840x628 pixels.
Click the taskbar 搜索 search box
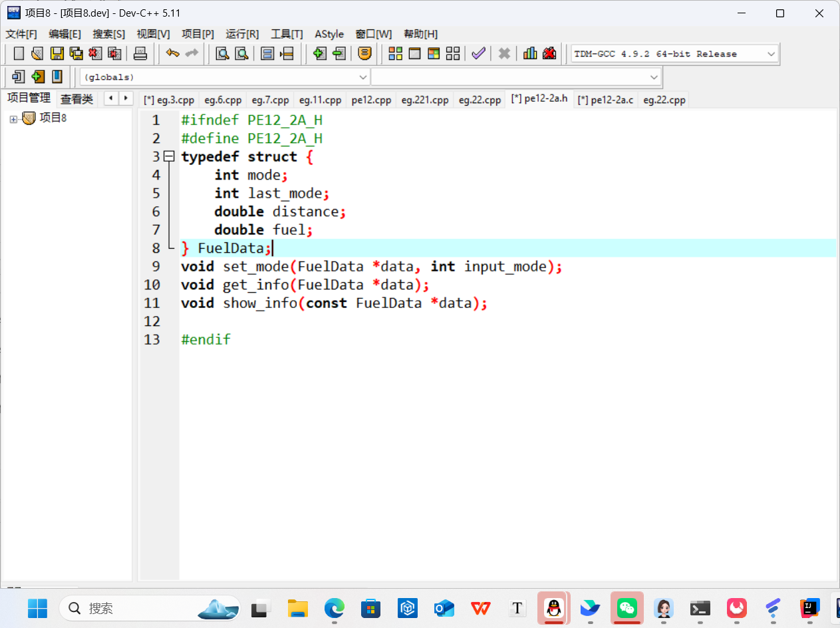150,608
